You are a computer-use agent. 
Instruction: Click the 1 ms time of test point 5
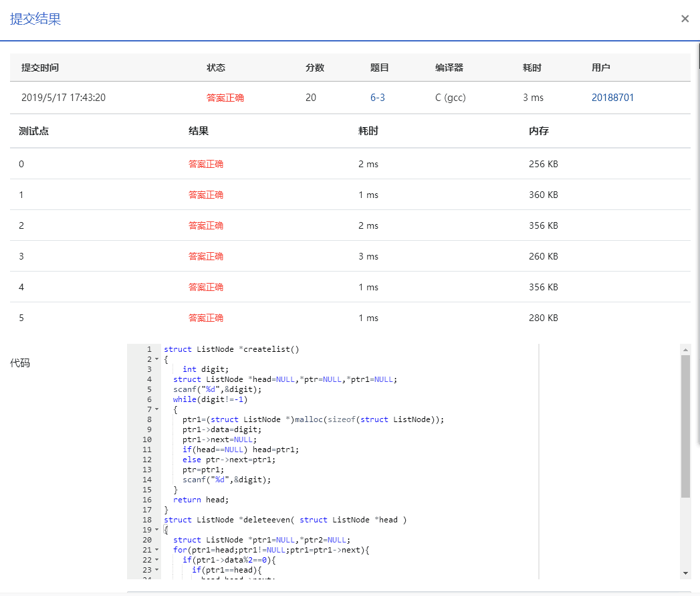368,318
